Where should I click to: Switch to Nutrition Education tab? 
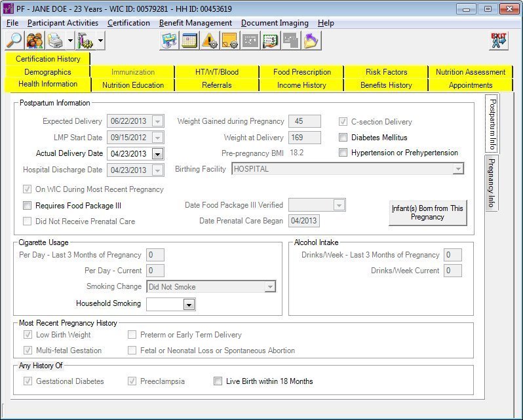[133, 85]
